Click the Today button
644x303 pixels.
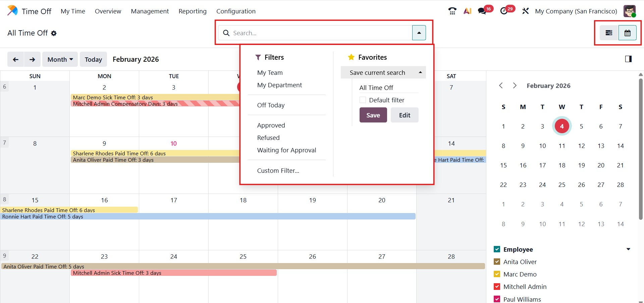(x=93, y=59)
